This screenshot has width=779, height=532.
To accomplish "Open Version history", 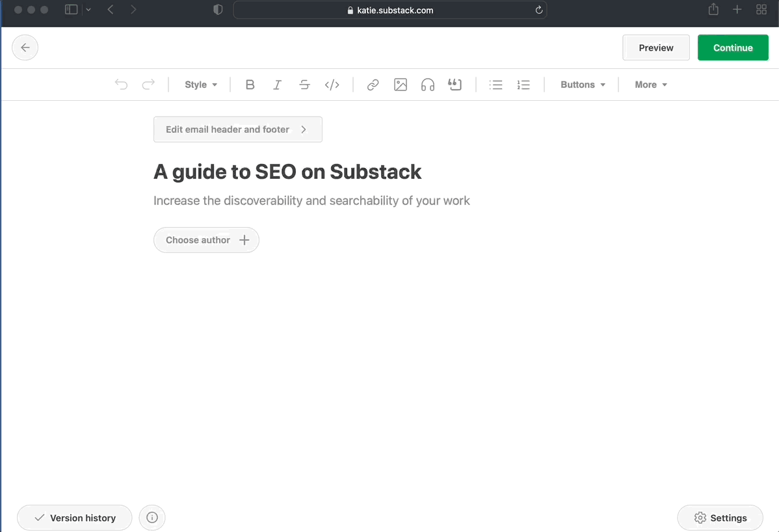I will (x=75, y=518).
